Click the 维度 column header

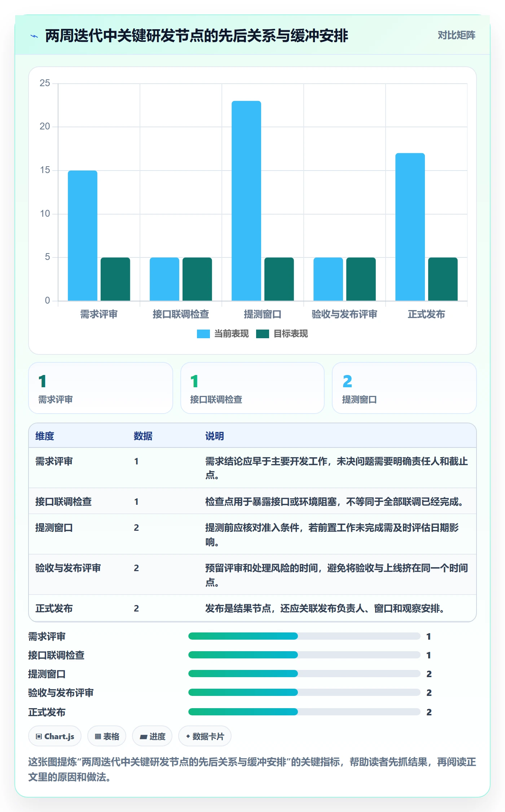pyautogui.click(x=45, y=436)
